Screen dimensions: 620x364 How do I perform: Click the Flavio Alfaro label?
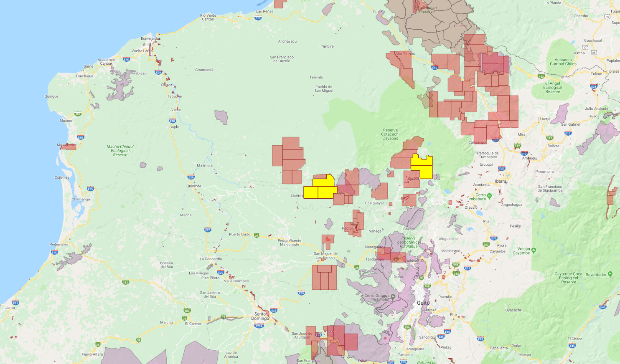point(92,354)
